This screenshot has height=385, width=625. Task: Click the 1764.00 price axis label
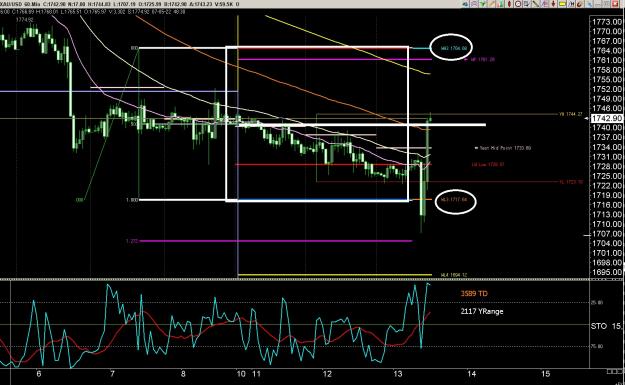(607, 51)
